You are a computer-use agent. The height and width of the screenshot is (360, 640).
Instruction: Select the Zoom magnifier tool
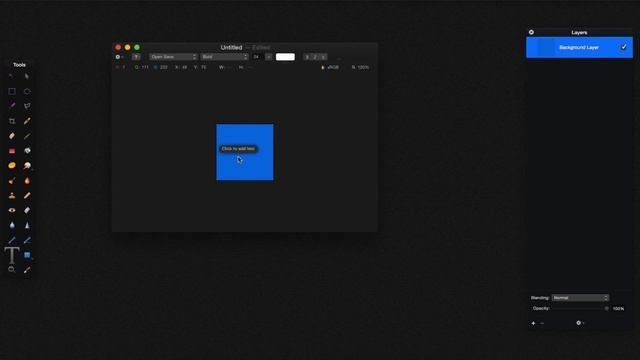tap(12, 269)
